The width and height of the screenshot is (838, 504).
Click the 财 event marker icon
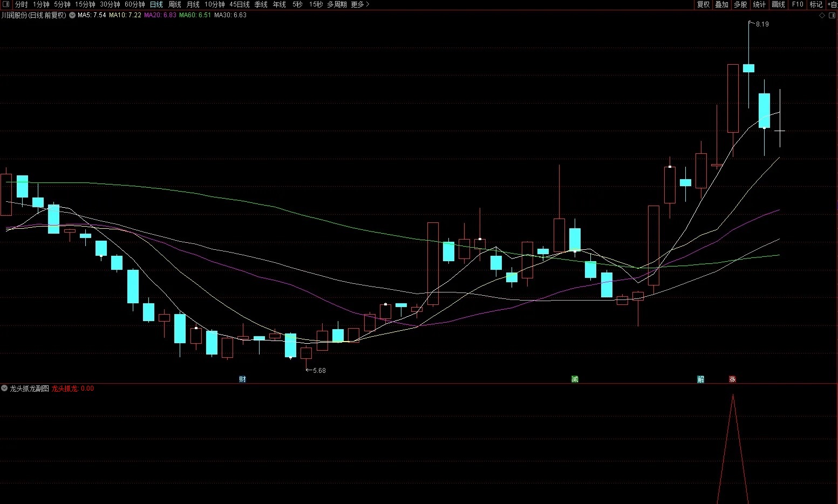pyautogui.click(x=242, y=379)
